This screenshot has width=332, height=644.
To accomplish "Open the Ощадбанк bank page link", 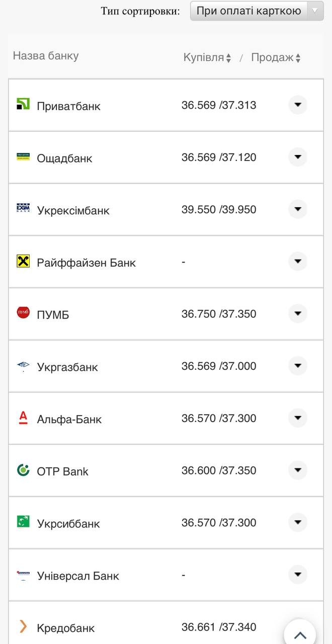I will (x=65, y=158).
